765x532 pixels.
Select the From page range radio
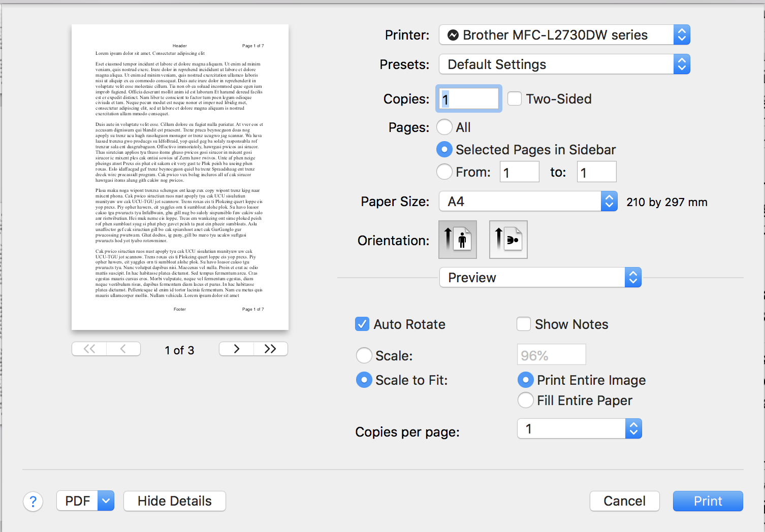(x=444, y=172)
